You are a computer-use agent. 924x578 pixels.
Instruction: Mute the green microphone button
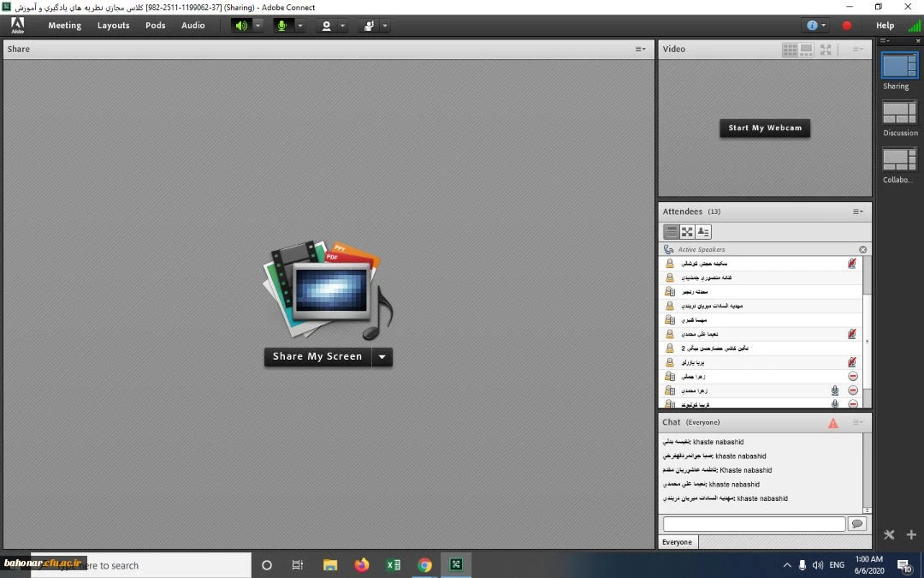pyautogui.click(x=281, y=26)
